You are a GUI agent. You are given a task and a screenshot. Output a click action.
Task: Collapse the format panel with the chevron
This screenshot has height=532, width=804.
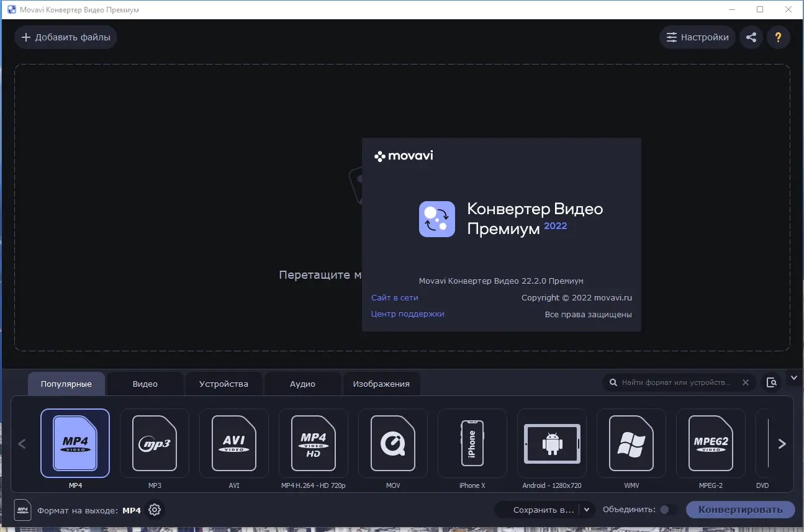[x=793, y=377]
